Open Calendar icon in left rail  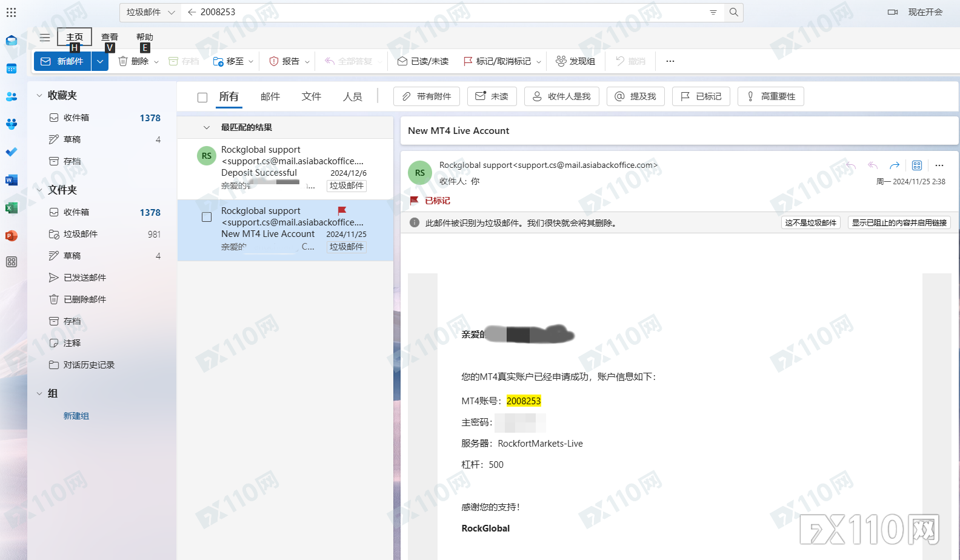(11, 68)
